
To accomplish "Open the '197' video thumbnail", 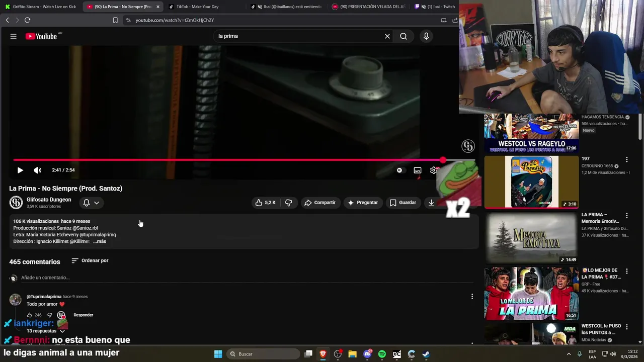I will click(531, 182).
